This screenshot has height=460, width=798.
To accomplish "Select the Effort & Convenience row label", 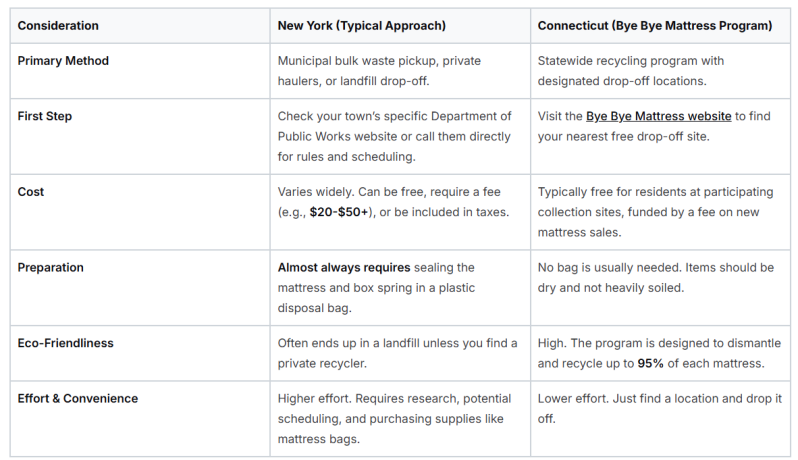I will 77,398.
